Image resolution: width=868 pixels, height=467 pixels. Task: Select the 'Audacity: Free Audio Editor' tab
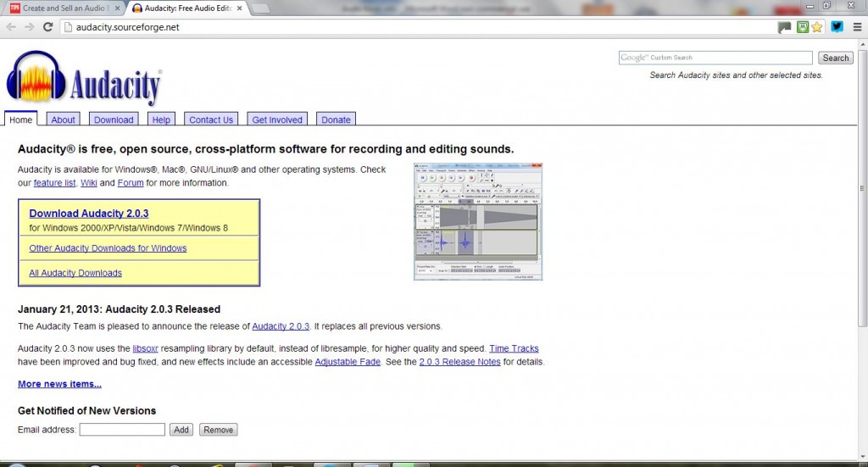click(188, 8)
